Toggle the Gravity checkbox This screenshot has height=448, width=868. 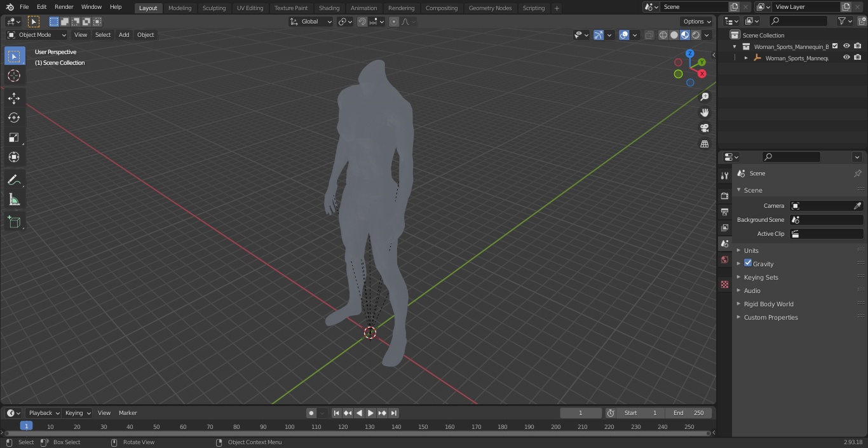coord(748,263)
